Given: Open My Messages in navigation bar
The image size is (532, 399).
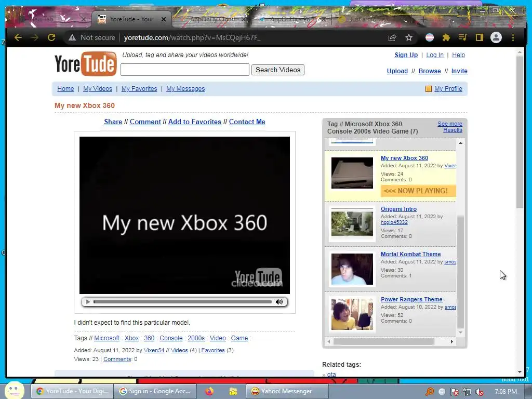Looking at the screenshot, I should [x=185, y=88].
